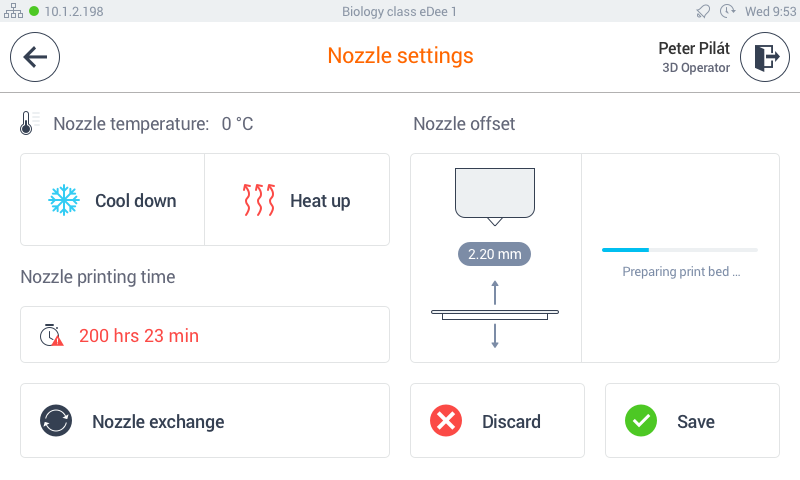
Task: Select Cool down for the nozzle
Action: (112, 199)
